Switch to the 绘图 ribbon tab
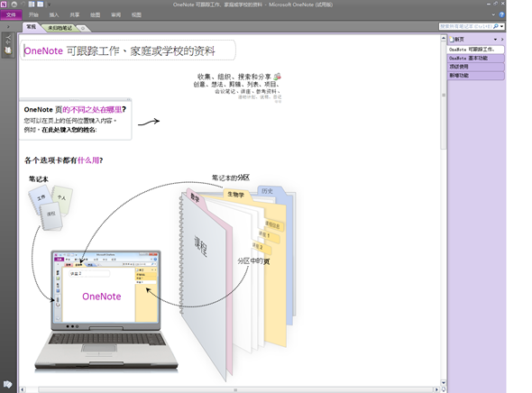The height and width of the screenshot is (393, 532). pyautogui.click(x=96, y=15)
